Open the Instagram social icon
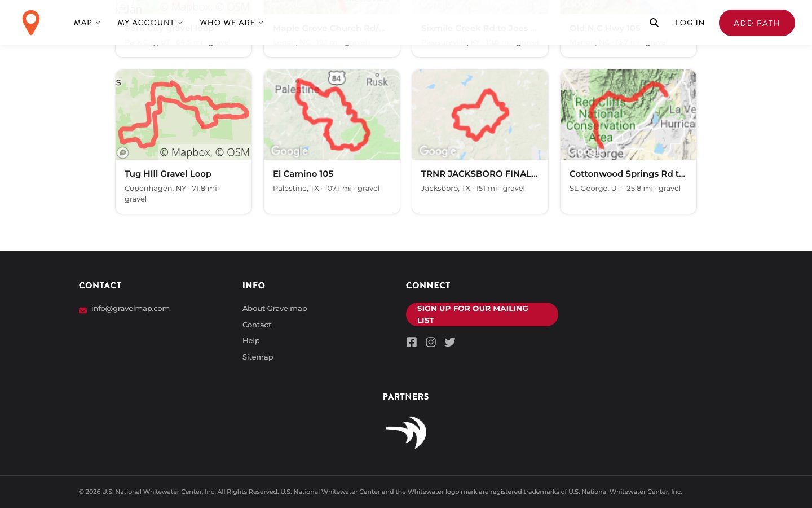 431,342
